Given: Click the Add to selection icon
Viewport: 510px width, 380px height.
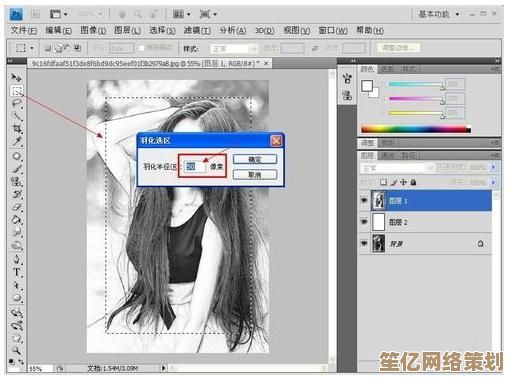Looking at the screenshot, I should (x=58, y=48).
